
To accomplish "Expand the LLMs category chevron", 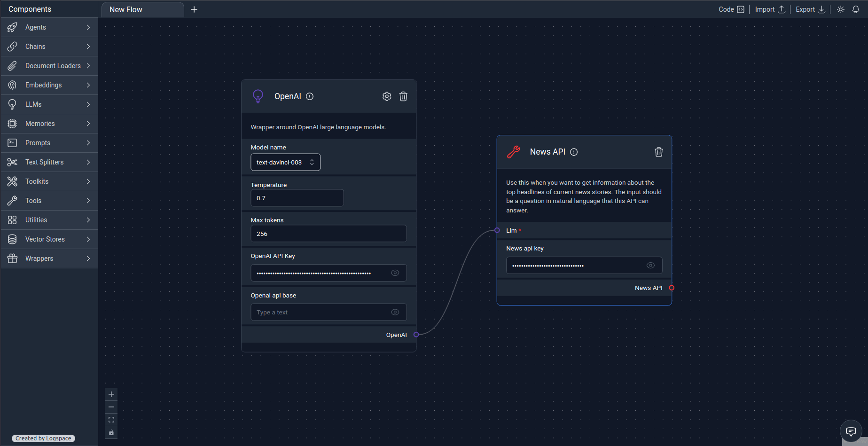I will pos(88,104).
